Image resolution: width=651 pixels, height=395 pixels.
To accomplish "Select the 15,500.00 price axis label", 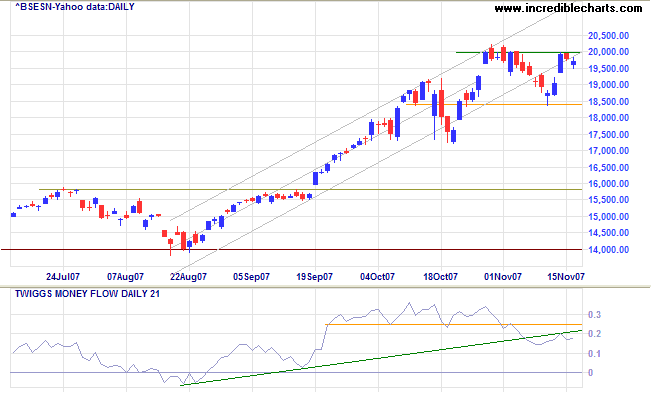I will tap(608, 200).
